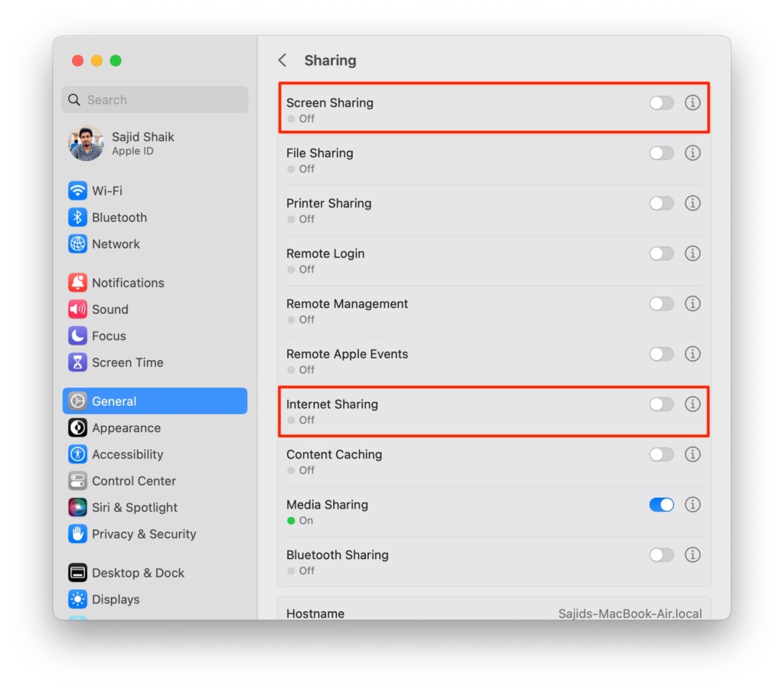Open info for Media Sharing
The image size is (784, 690).
[x=692, y=505]
